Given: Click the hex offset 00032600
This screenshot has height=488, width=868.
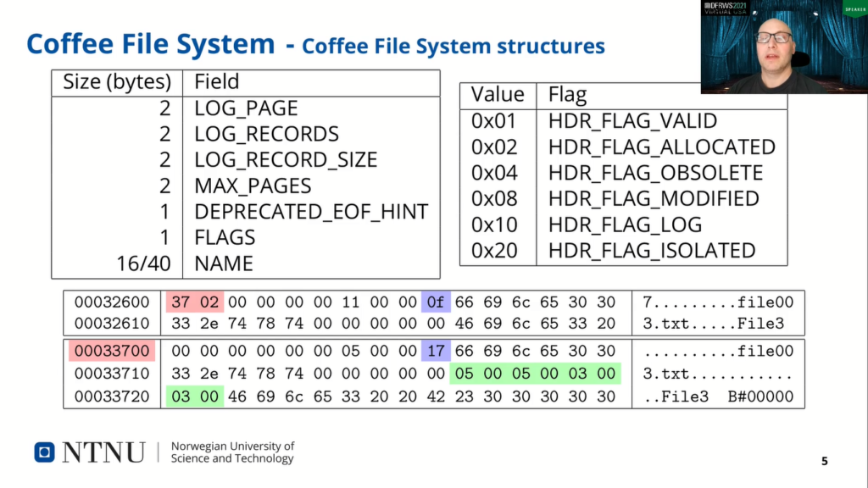Looking at the screenshot, I should tap(112, 302).
